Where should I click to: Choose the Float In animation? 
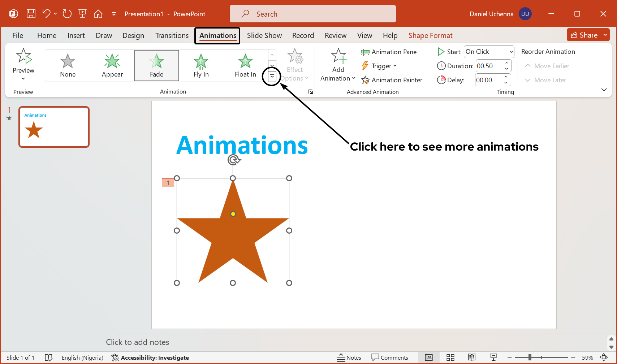245,65
